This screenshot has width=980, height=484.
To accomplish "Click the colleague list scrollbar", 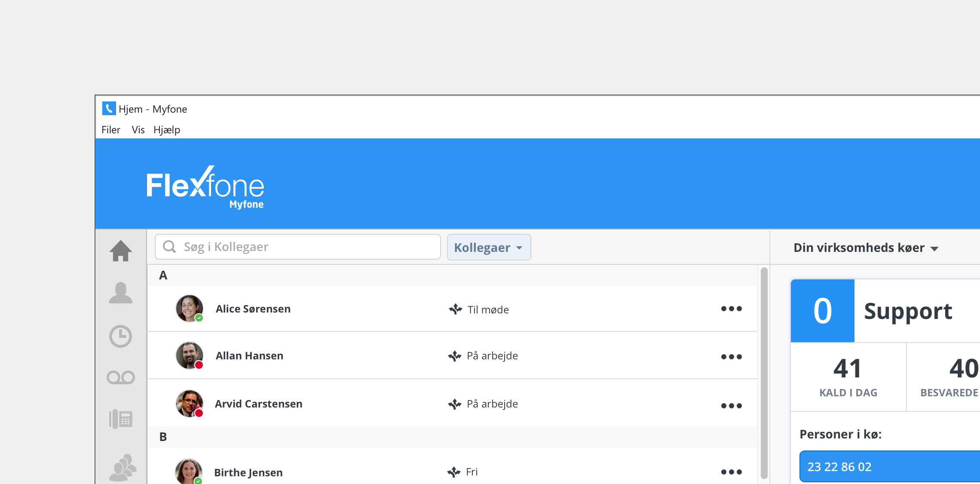I will (x=764, y=372).
